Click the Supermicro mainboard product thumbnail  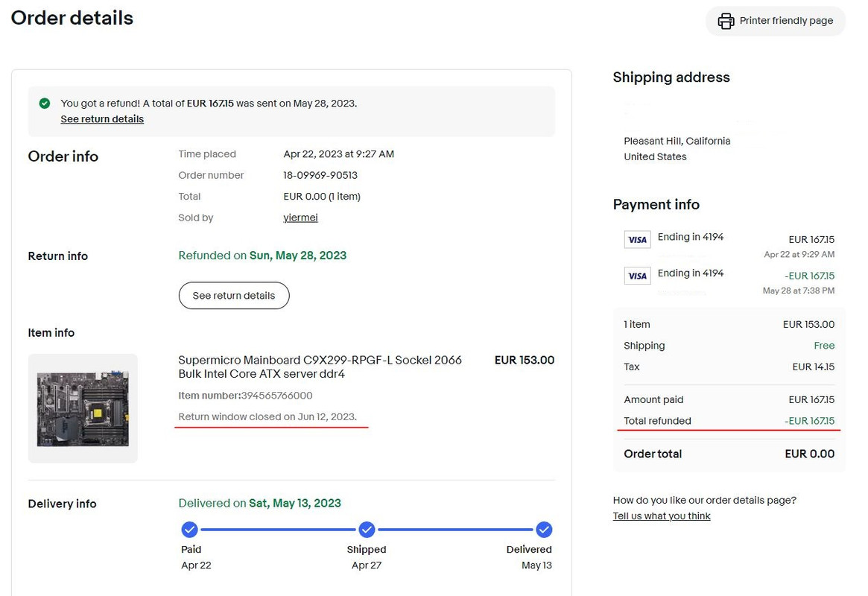coord(83,408)
